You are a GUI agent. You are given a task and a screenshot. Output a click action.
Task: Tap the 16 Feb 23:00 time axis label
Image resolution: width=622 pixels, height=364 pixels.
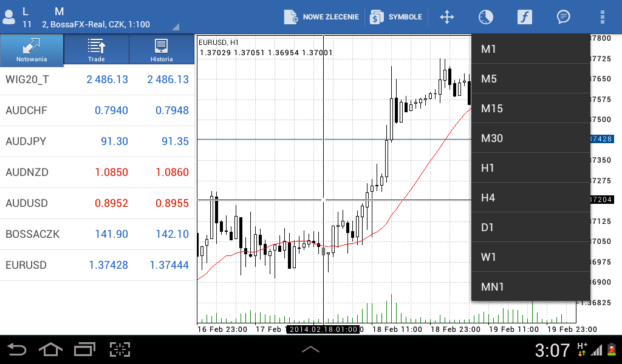coord(222,329)
